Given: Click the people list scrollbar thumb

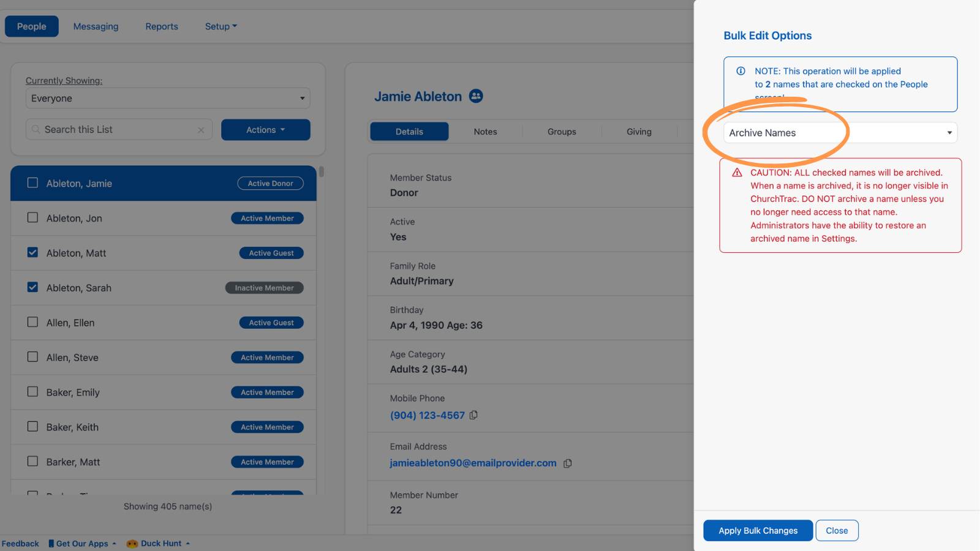Looking at the screenshot, I should (322, 172).
